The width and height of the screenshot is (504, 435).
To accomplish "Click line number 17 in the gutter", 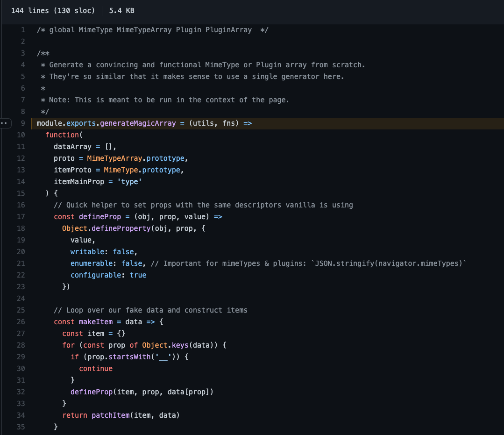I will [21, 216].
